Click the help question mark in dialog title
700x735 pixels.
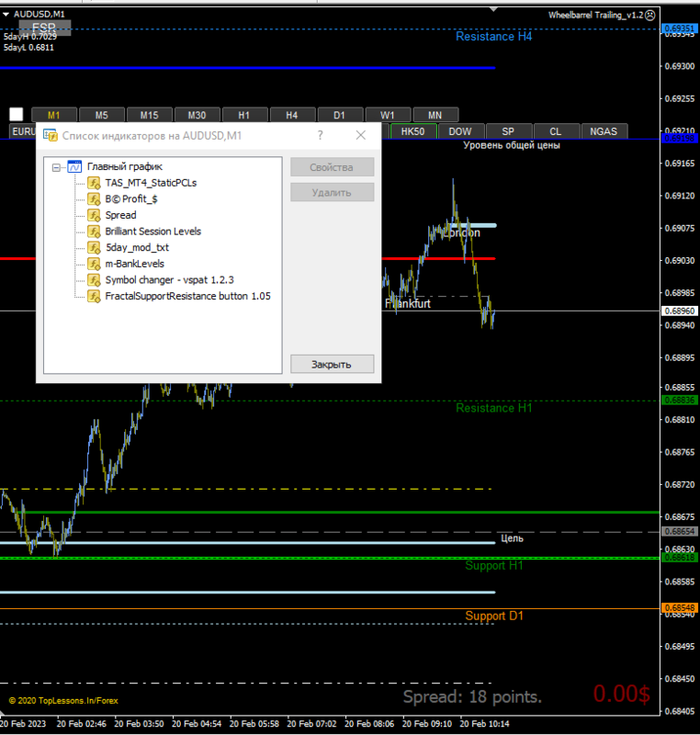(x=320, y=135)
